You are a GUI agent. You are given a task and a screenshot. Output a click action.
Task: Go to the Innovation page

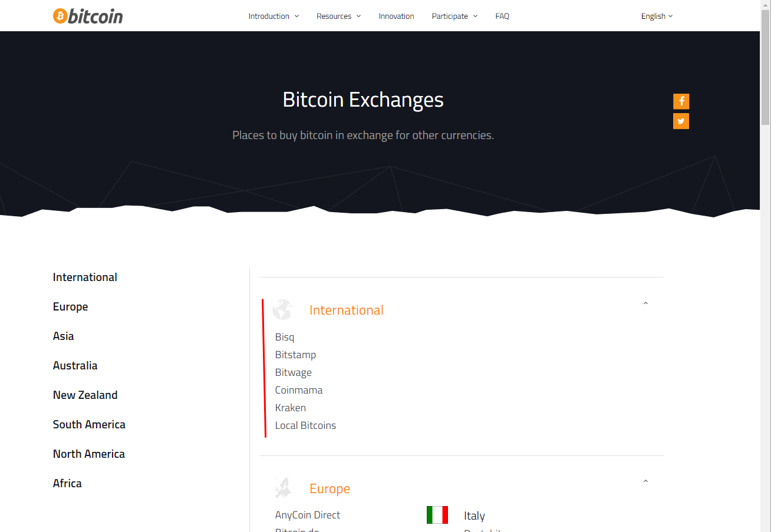click(396, 16)
